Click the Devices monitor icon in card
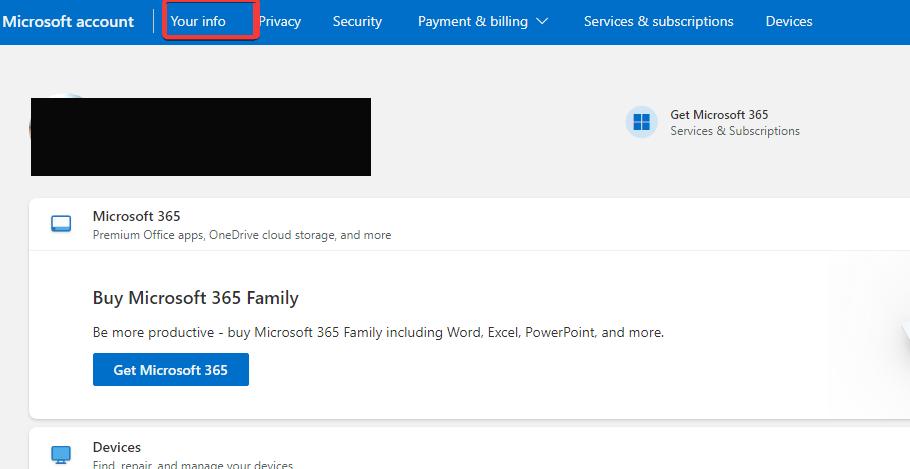Viewport: 910px width, 469px height. [x=61, y=454]
